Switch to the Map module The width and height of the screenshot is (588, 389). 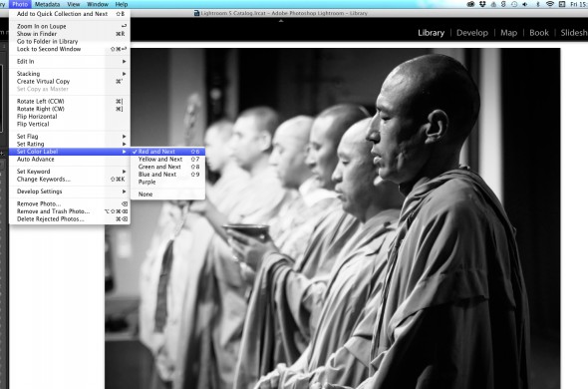point(508,33)
